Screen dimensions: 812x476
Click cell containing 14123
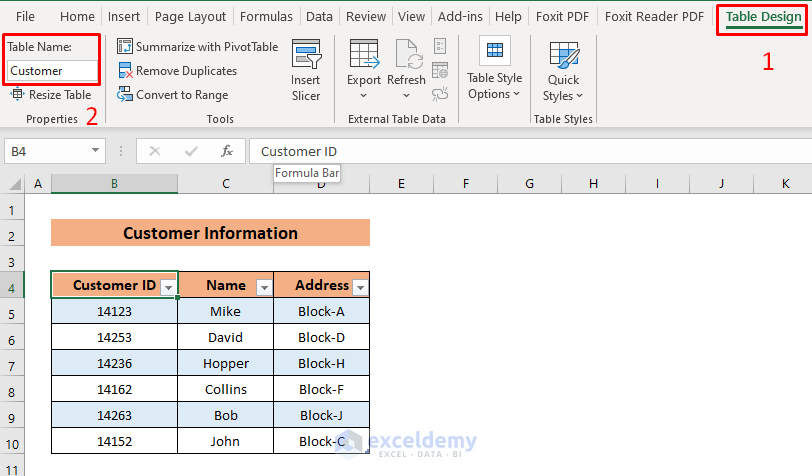(x=114, y=311)
